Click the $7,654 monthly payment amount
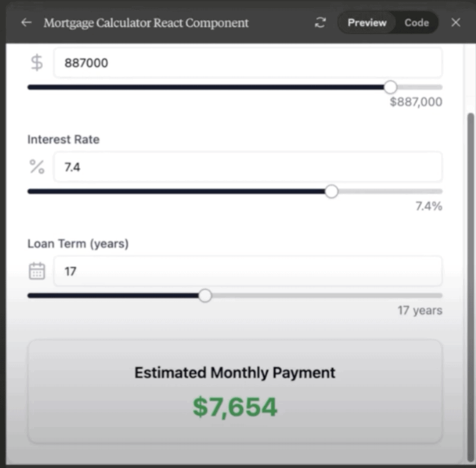The height and width of the screenshot is (468, 476). point(235,407)
